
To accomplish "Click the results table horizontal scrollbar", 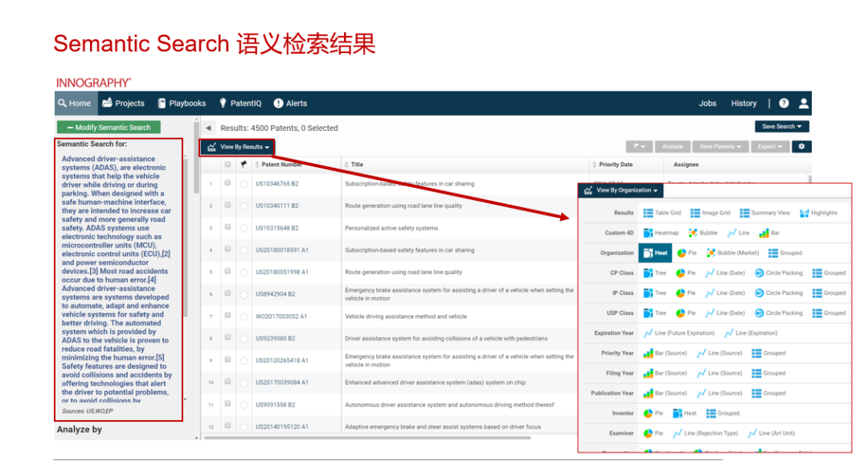I will (367, 438).
